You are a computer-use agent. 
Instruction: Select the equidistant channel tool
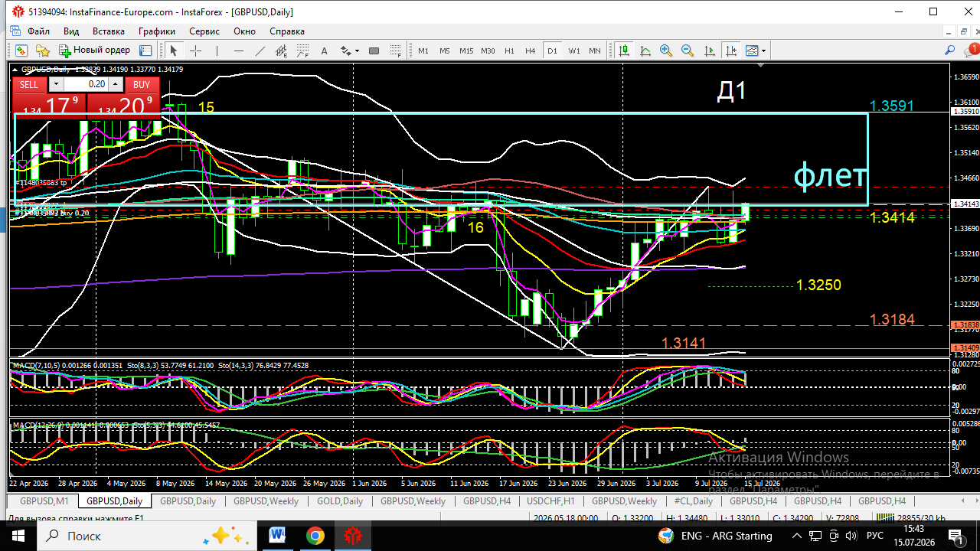281,51
